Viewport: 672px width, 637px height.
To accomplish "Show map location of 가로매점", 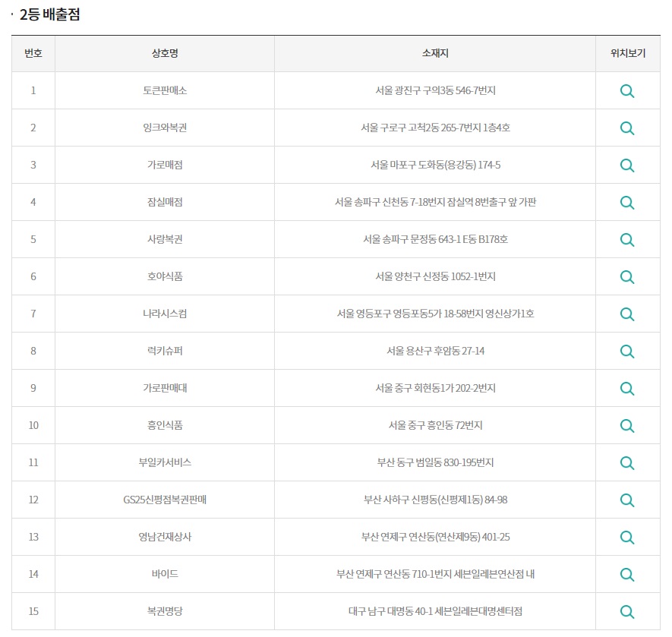I will click(x=627, y=166).
